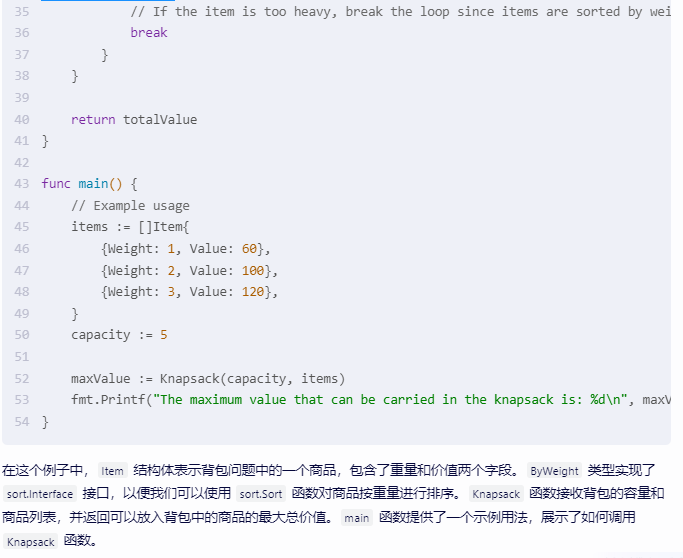Click the inline sort.Interface code tag

click(40, 494)
